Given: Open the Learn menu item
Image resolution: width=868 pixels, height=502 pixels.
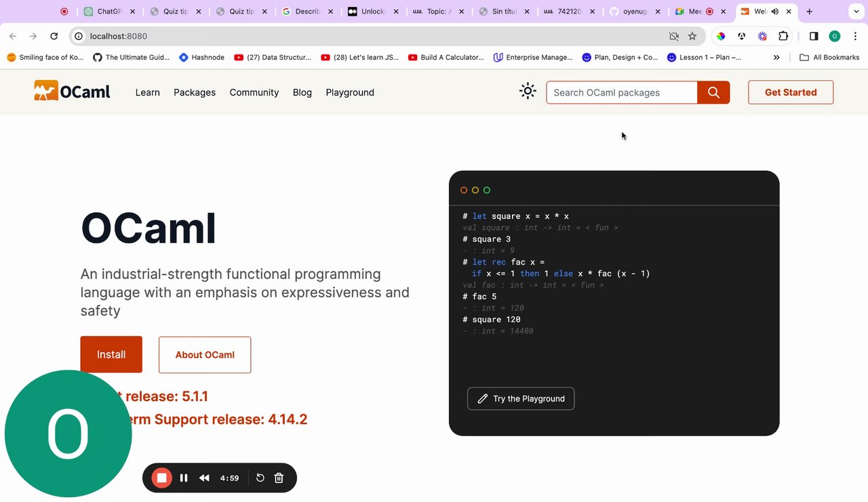Looking at the screenshot, I should coord(147,92).
